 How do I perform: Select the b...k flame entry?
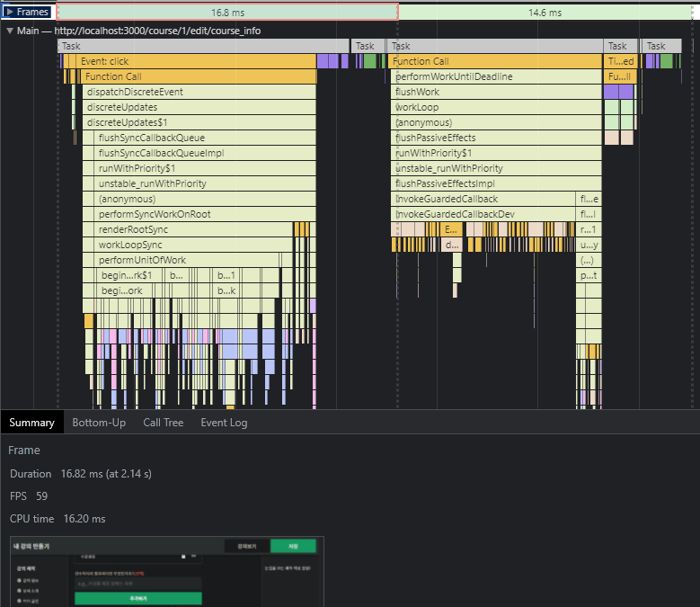coord(226,290)
